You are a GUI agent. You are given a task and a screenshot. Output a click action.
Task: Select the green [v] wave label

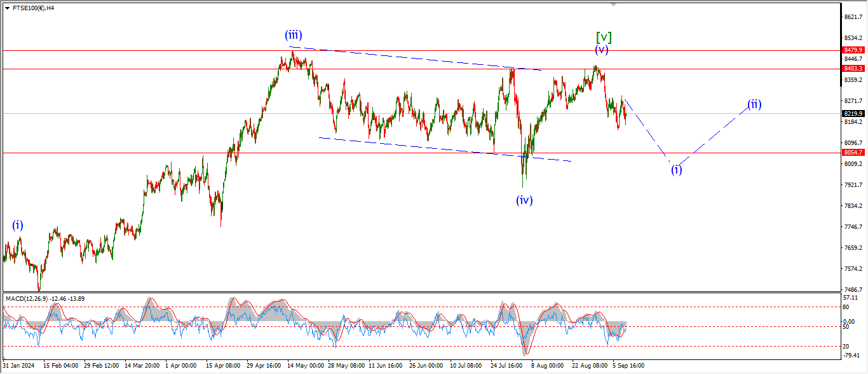[x=604, y=37]
